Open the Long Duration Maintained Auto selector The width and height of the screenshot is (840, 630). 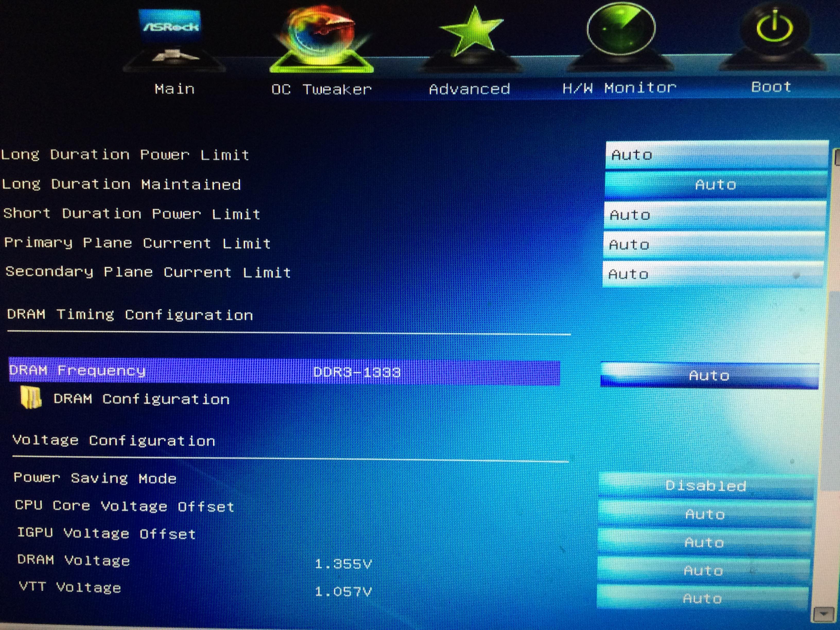[715, 185]
